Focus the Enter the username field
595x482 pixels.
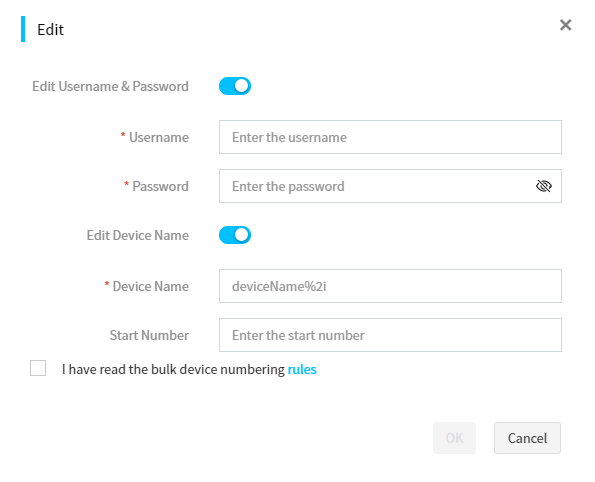tap(390, 137)
